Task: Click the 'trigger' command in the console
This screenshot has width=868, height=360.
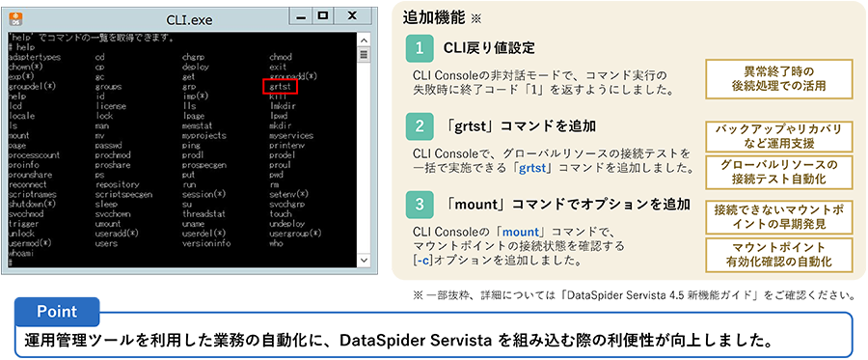Action: click(x=24, y=224)
